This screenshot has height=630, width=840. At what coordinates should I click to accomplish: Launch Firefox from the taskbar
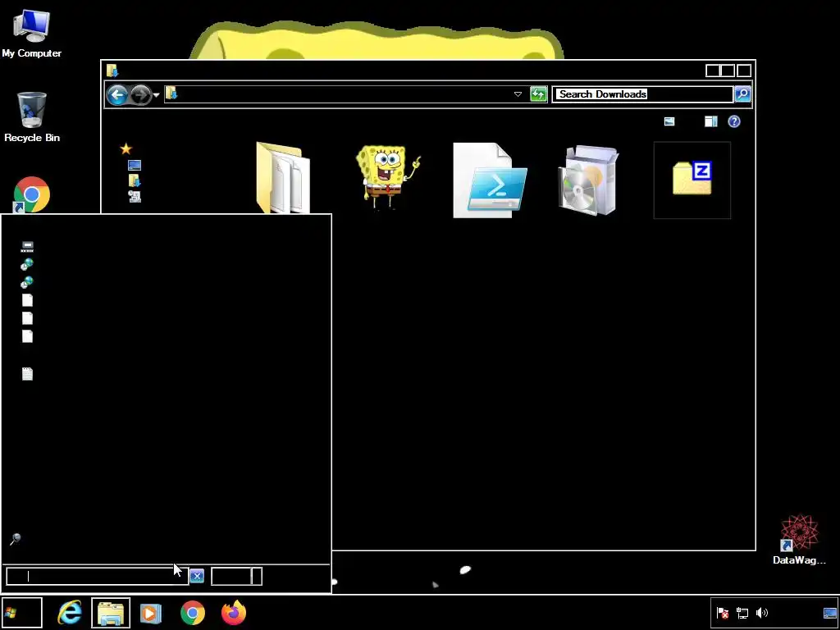point(234,613)
